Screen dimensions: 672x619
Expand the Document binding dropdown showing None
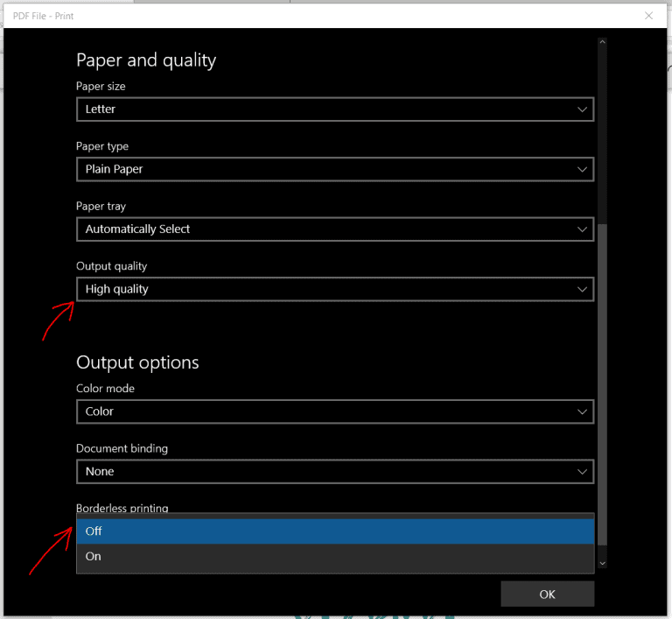coord(335,471)
